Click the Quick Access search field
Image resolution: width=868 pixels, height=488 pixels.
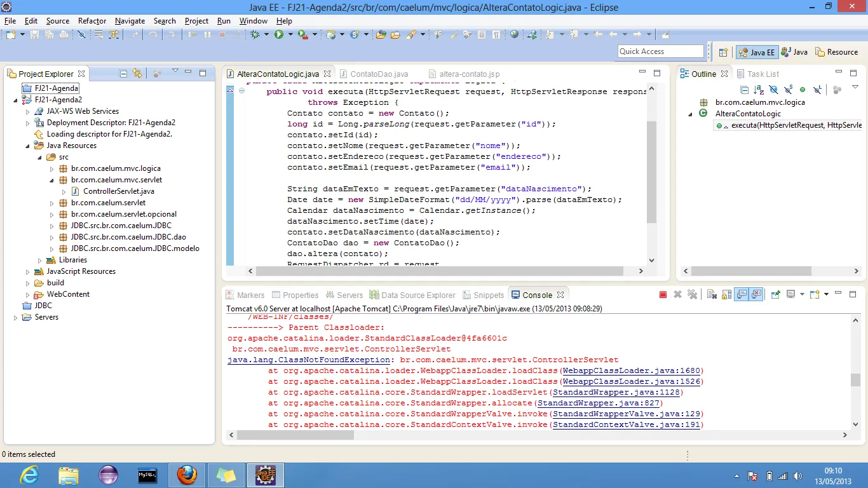point(660,51)
